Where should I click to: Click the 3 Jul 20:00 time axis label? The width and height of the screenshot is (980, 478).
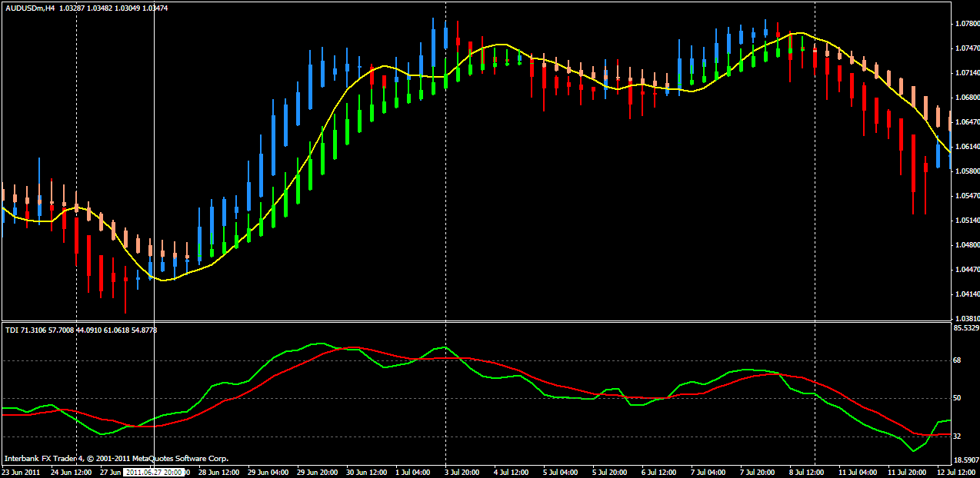(464, 473)
